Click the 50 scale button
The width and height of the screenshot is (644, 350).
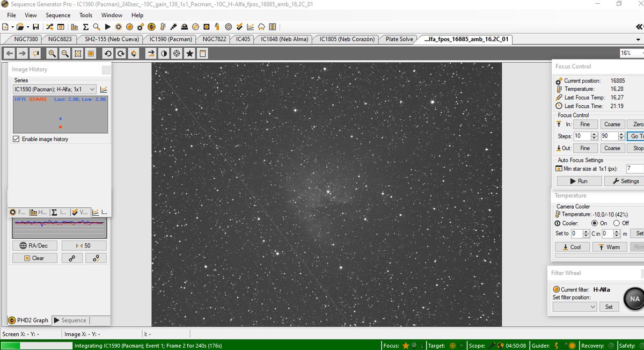tap(84, 246)
